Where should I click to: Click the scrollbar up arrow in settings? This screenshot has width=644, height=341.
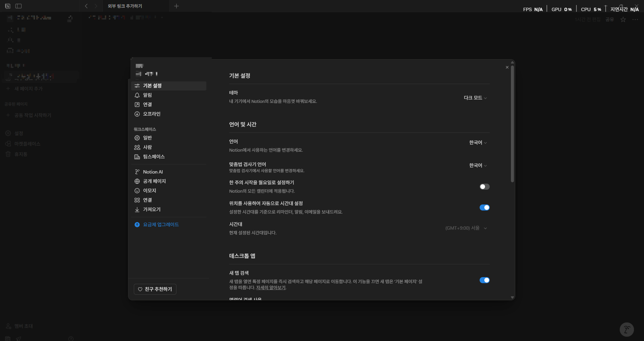(x=512, y=63)
